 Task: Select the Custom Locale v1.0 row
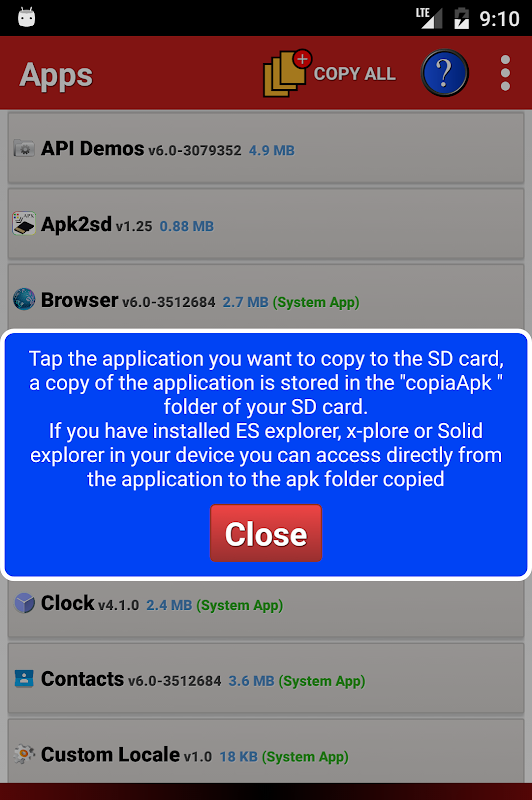266,751
